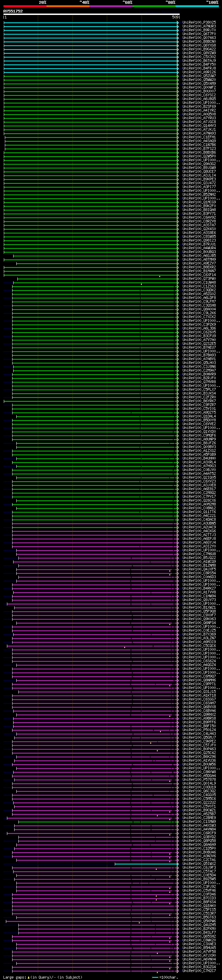The image size is (222, 980).
Task: Select hit label UniRef100_Q3J472
Action: click(x=199, y=183)
